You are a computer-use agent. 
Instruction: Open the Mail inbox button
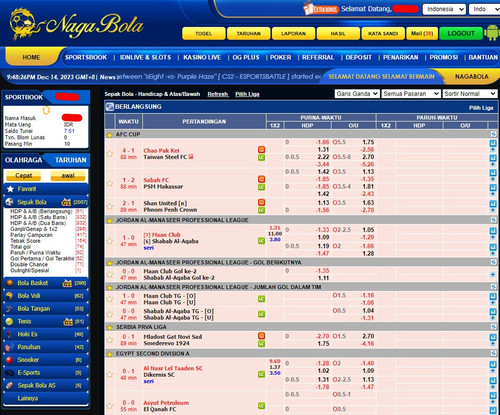pos(422,33)
